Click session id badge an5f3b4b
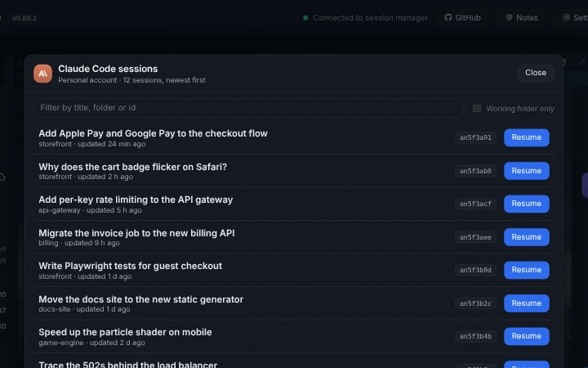Screen dimensions: 588x368 [x=475, y=336]
